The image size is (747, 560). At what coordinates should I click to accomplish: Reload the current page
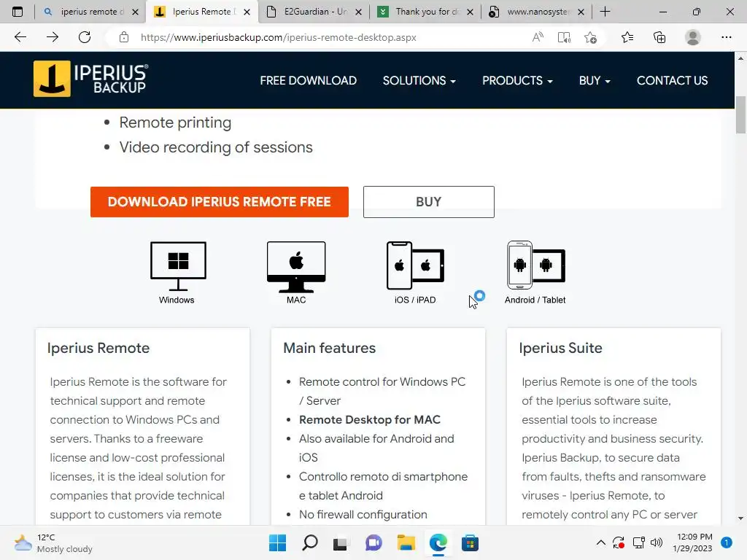[85, 37]
